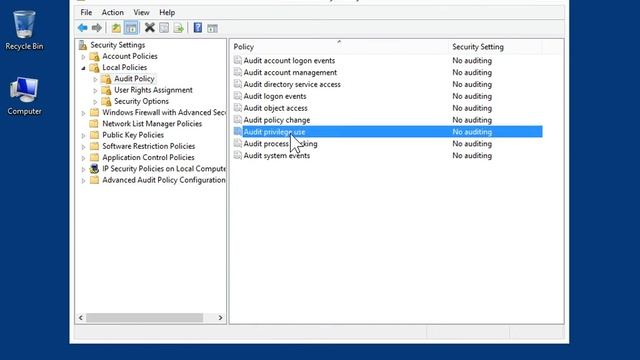Select Public Key Policies tree item
The image size is (640, 360).
133,135
